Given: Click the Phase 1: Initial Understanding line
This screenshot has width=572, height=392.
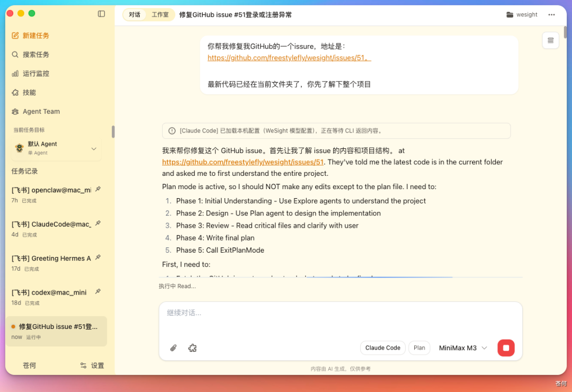Looking at the screenshot, I should pos(301,201).
